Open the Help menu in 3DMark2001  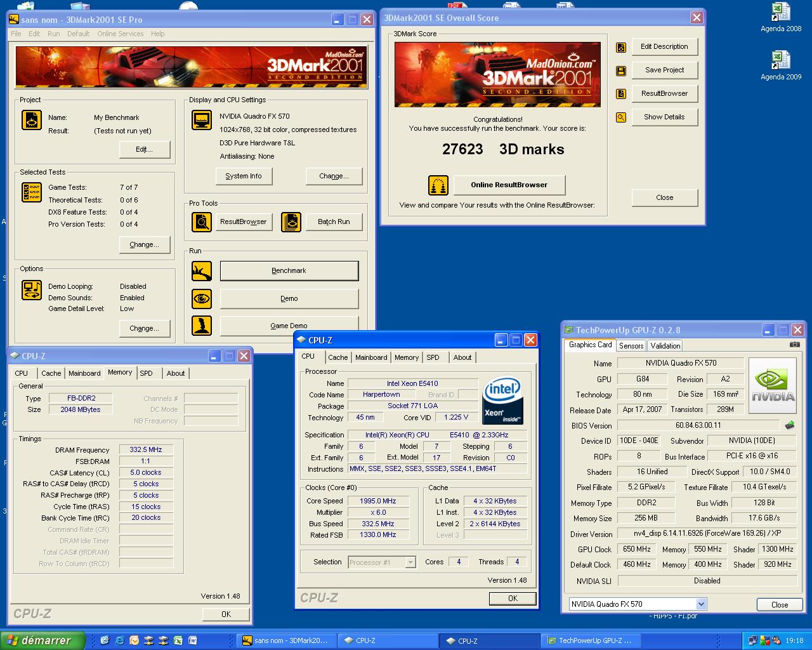(157, 34)
